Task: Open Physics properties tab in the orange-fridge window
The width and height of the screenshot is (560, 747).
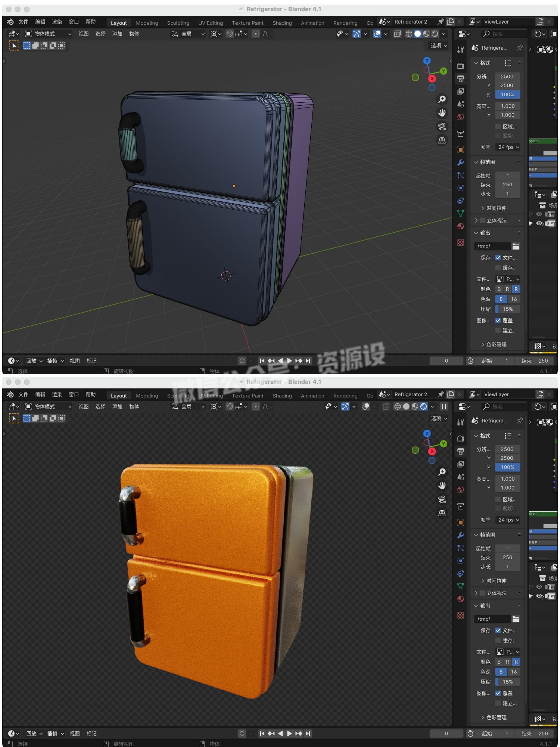Action: pyautogui.click(x=461, y=561)
